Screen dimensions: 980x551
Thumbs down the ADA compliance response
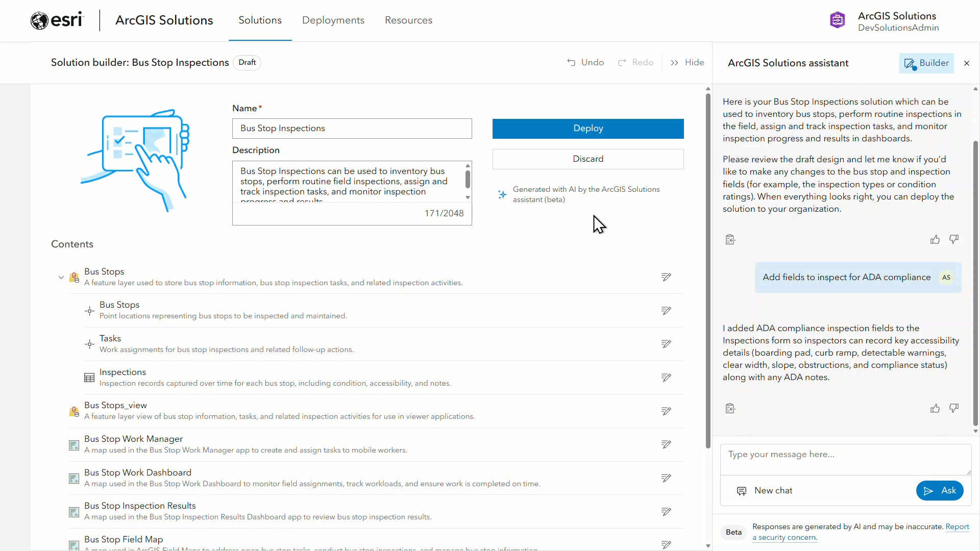click(954, 408)
